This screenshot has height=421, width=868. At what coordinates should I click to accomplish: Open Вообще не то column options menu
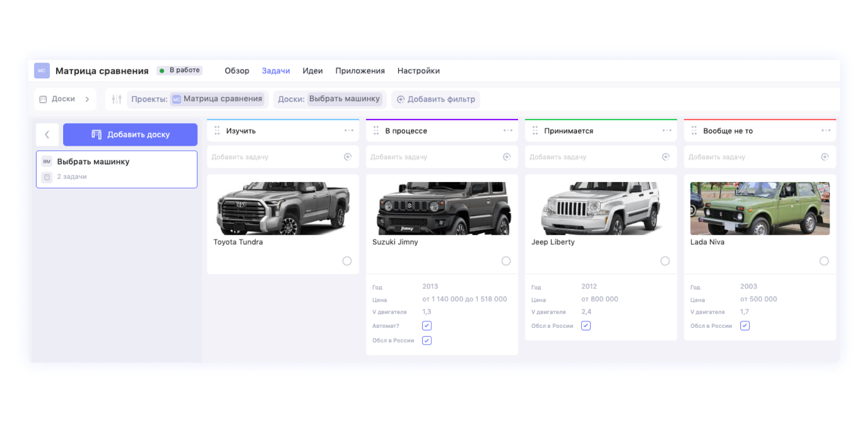[826, 131]
